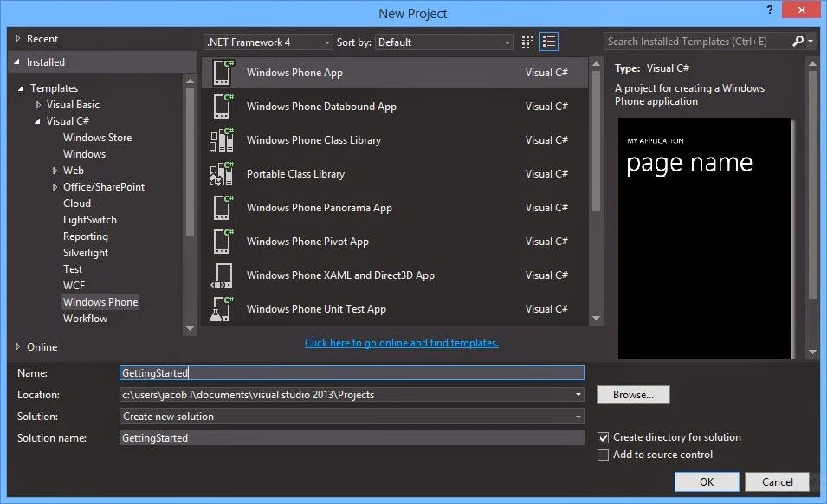Click the Cancel button
827x504 pixels.
[x=777, y=481]
